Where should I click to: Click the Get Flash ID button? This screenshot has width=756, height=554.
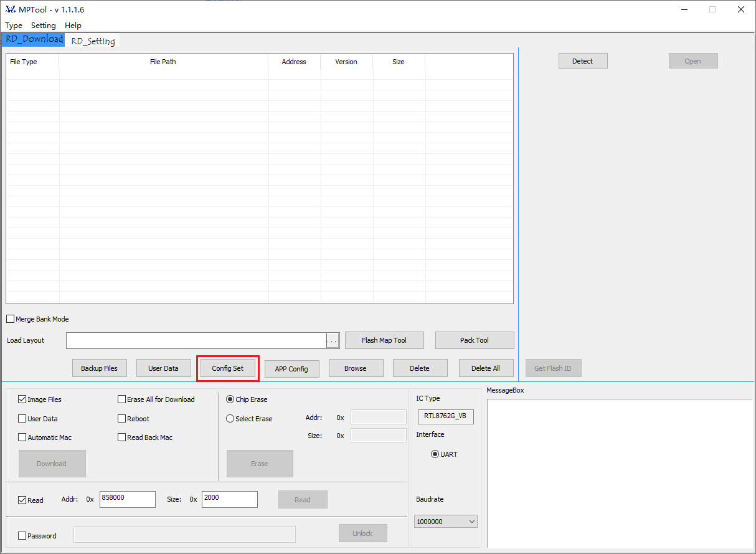pyautogui.click(x=553, y=368)
